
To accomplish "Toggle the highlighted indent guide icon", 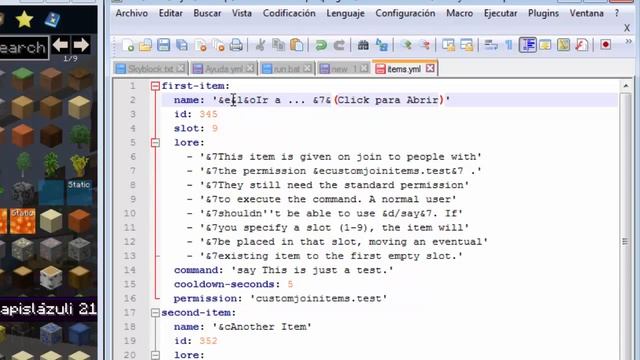I will [x=527, y=45].
